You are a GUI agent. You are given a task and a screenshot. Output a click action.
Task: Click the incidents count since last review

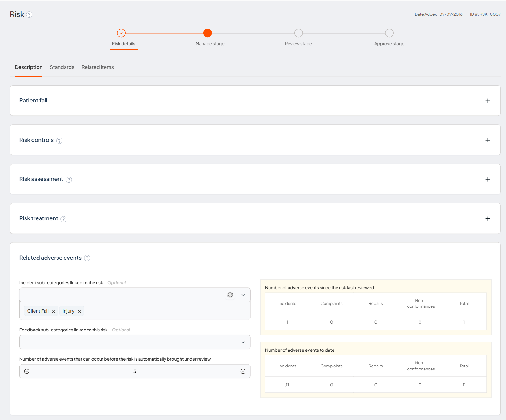tap(287, 322)
